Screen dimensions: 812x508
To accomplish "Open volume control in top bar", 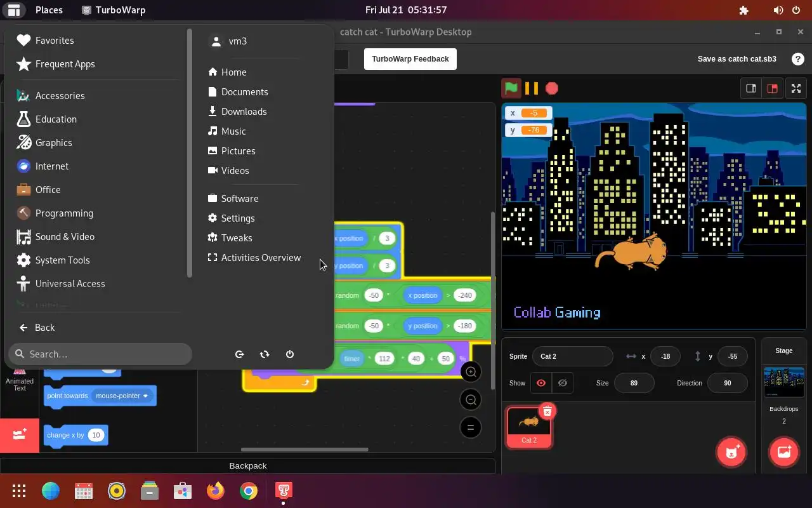I will click(778, 10).
